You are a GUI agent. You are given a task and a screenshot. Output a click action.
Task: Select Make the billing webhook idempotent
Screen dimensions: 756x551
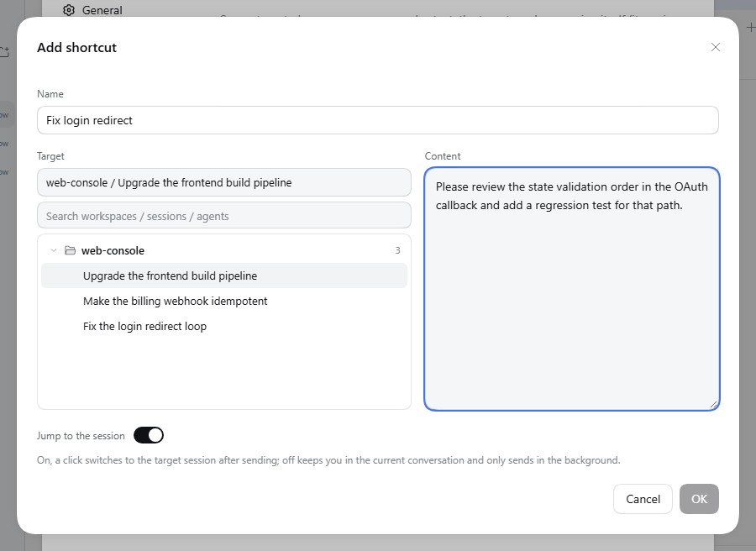223,301
